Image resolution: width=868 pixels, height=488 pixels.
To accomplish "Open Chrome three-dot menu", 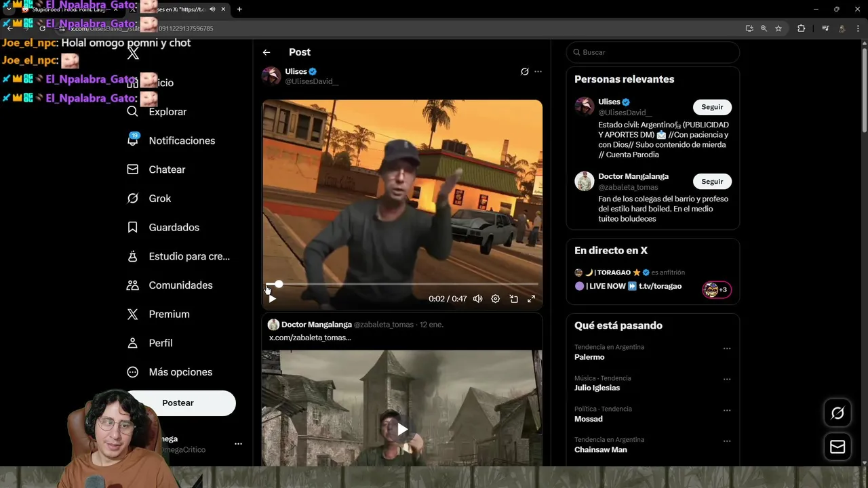I will tap(858, 28).
